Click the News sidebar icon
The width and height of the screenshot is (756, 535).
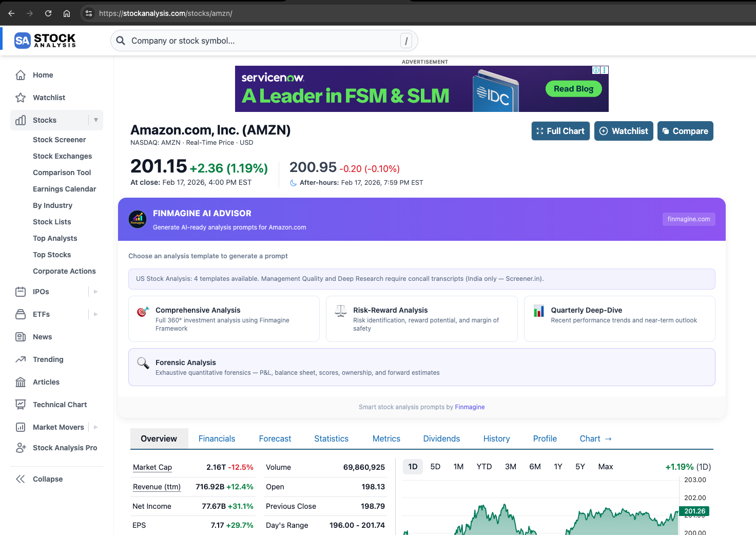pos(21,337)
